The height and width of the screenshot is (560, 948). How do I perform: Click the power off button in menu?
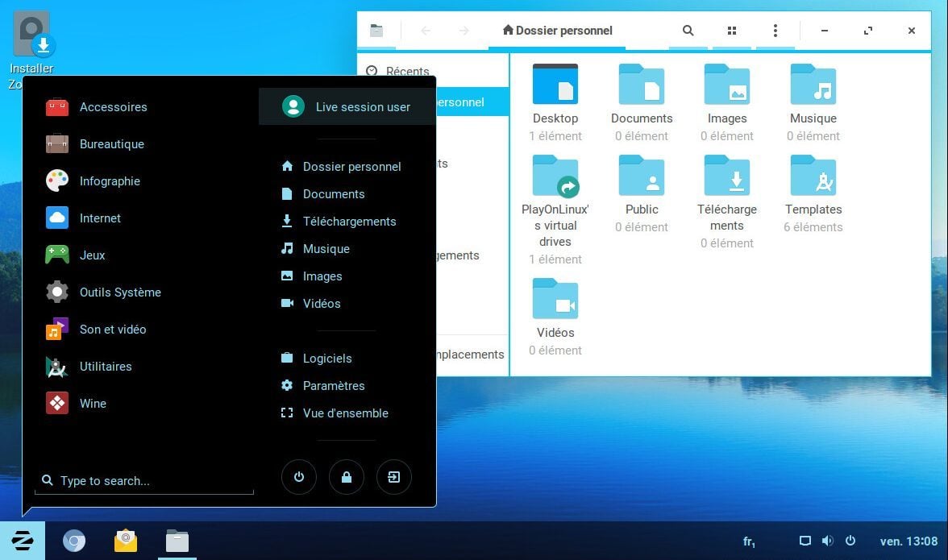click(299, 477)
